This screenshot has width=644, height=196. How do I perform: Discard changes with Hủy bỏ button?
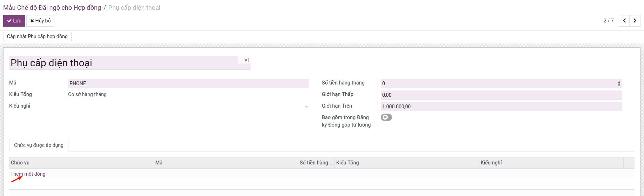point(40,21)
